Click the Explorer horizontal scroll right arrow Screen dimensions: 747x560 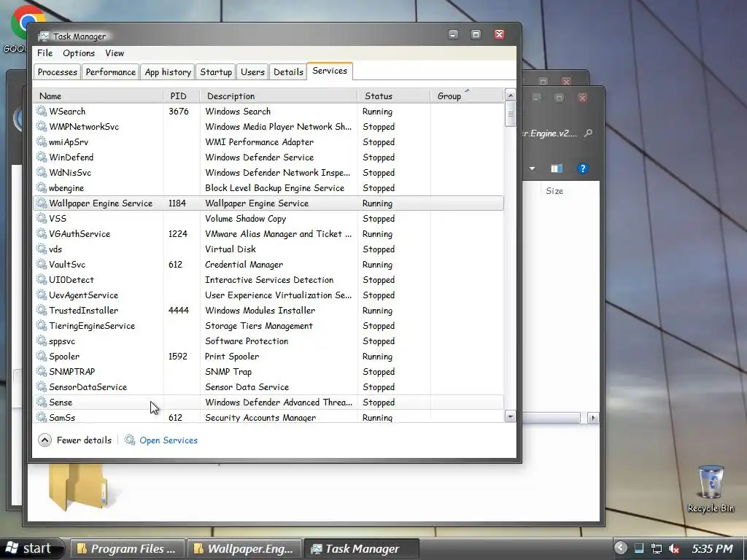click(592, 418)
